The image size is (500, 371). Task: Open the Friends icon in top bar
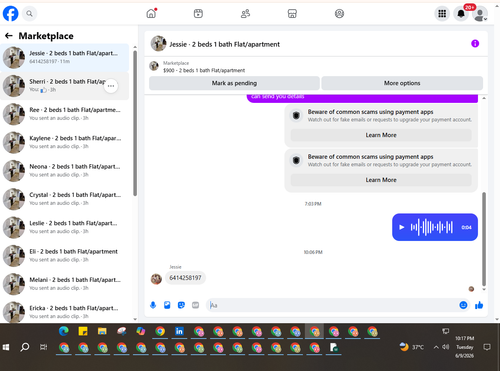[x=245, y=14]
